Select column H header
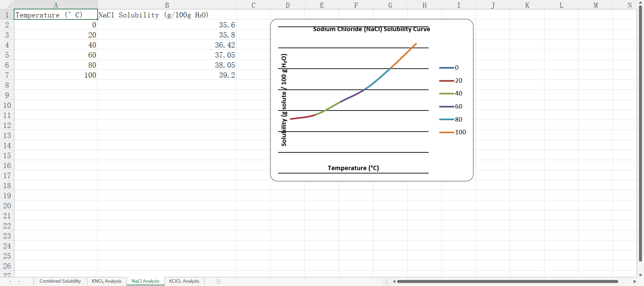The image size is (644, 286). tap(424, 5)
